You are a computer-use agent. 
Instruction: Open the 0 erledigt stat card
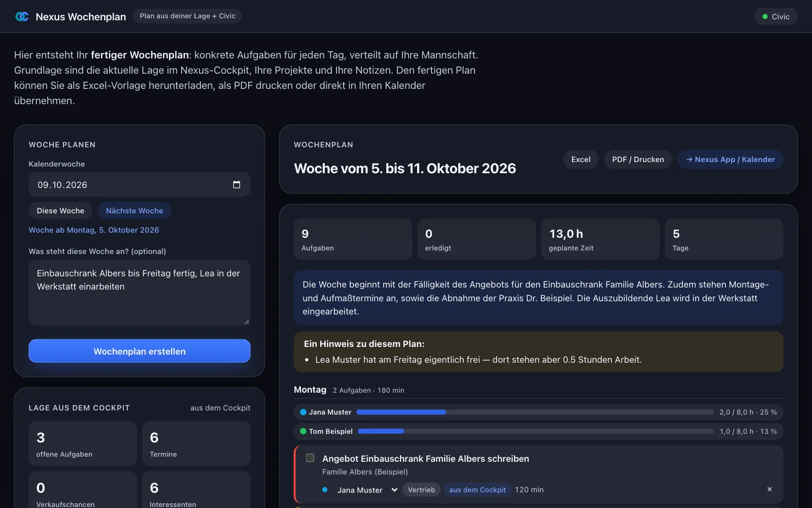tap(477, 239)
